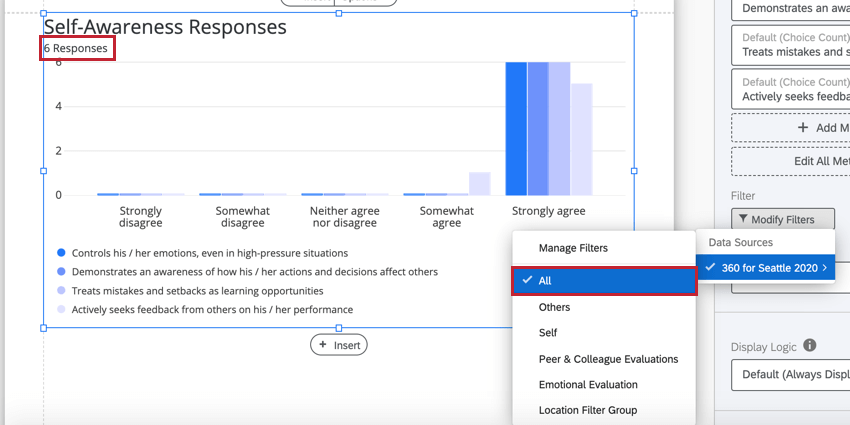Click the funnel icon on Modify Filters

click(743, 220)
